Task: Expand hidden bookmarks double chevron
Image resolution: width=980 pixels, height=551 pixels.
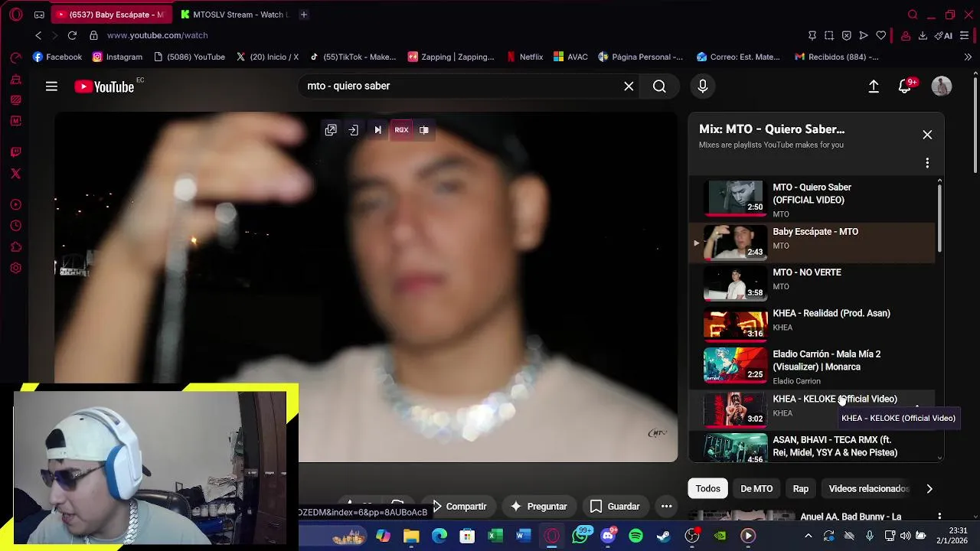Action: pos(968,57)
